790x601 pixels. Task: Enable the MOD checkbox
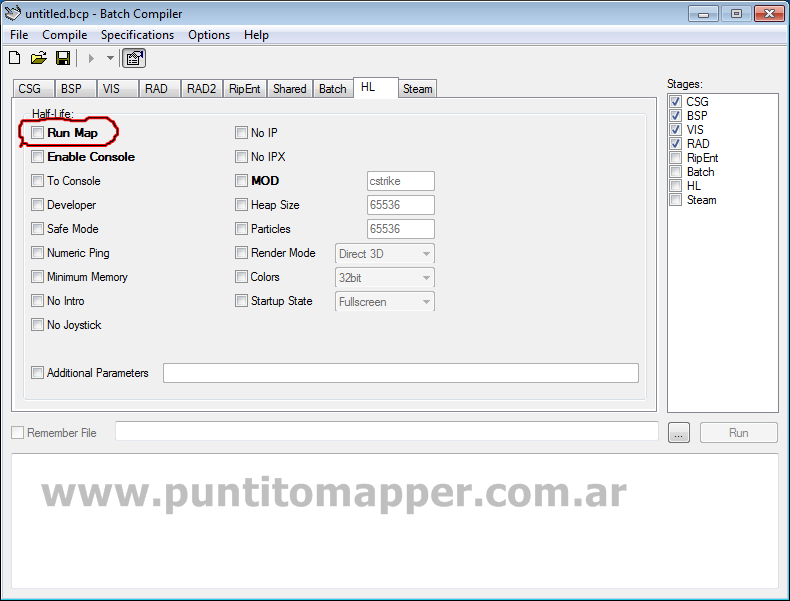pos(241,180)
